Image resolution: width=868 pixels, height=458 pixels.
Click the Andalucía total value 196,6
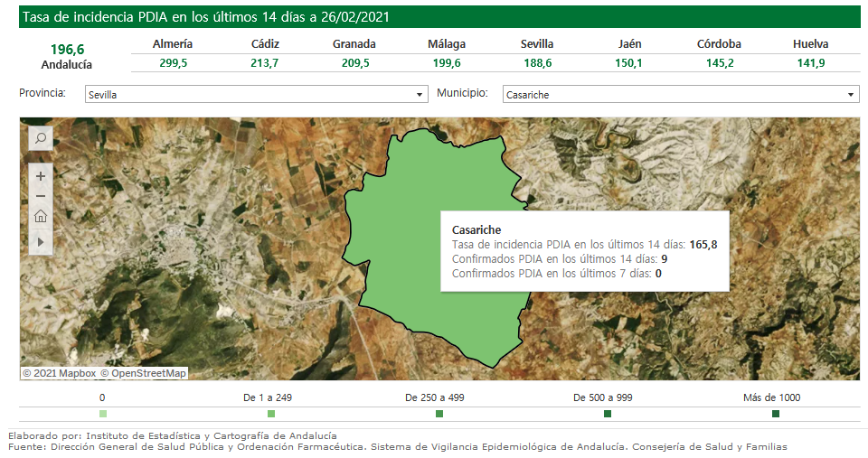tap(67, 50)
